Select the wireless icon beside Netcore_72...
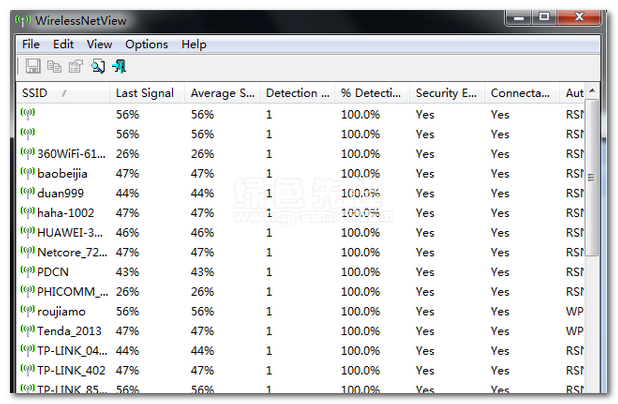The image size is (618, 404). click(x=28, y=251)
